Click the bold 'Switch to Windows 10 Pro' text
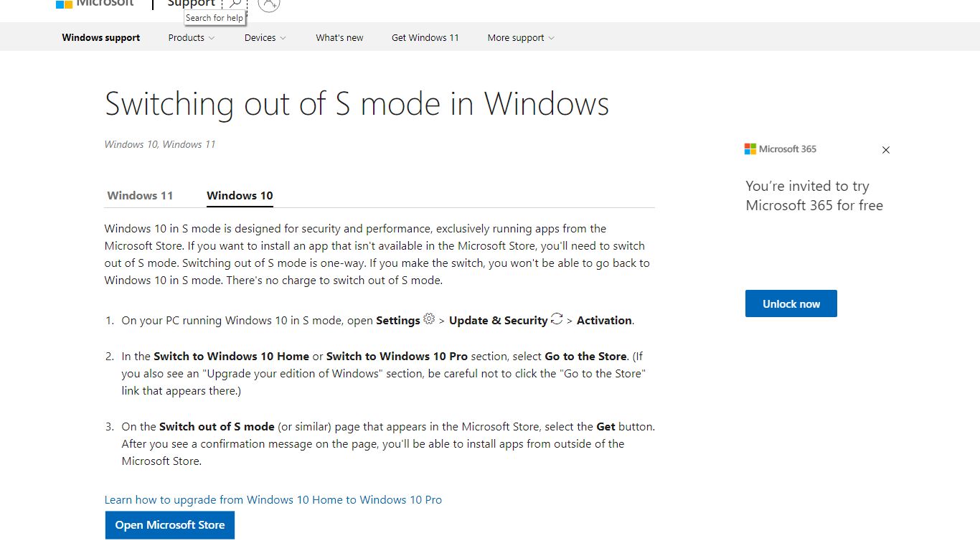The height and width of the screenshot is (551, 980). (397, 357)
